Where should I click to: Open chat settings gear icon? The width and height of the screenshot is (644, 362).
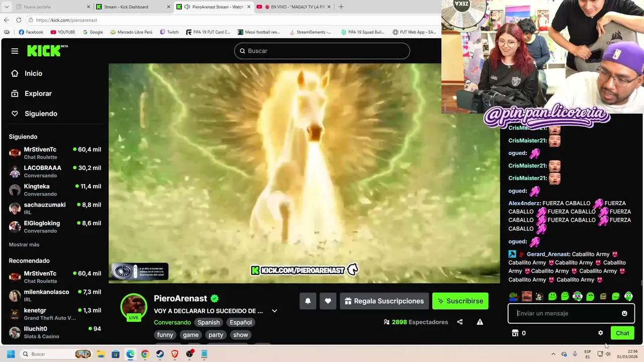[x=600, y=333]
